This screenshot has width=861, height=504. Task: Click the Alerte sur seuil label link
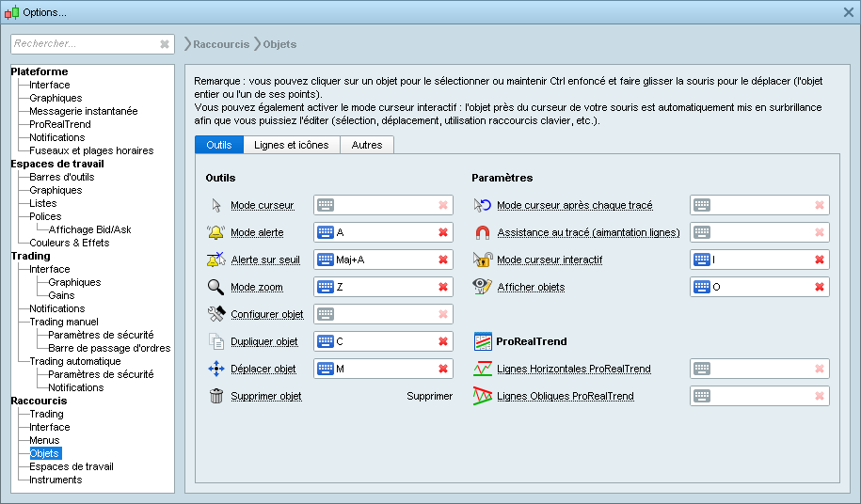265,260
